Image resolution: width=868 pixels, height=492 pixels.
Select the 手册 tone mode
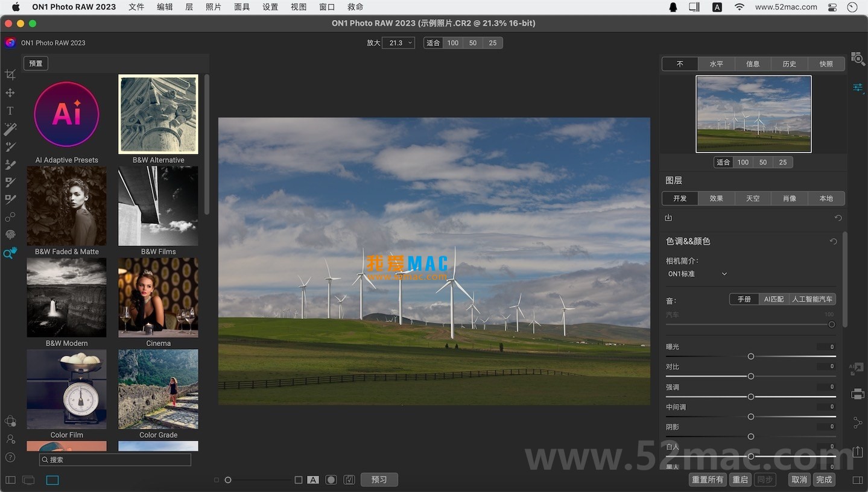[744, 299]
